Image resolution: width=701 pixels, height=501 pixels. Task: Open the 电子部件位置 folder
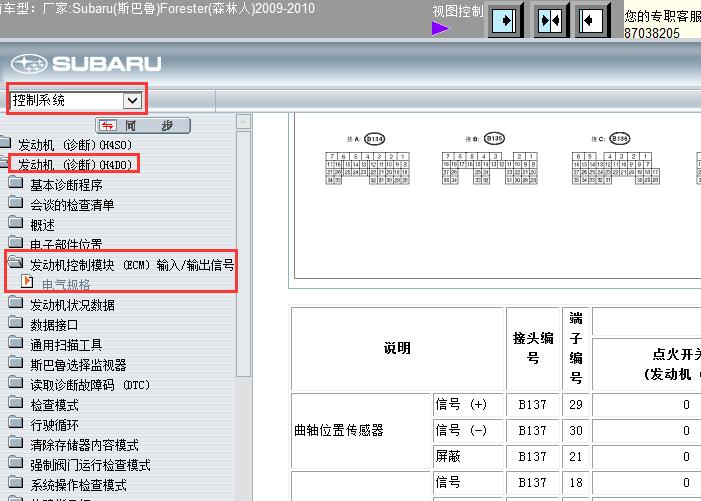pos(66,244)
